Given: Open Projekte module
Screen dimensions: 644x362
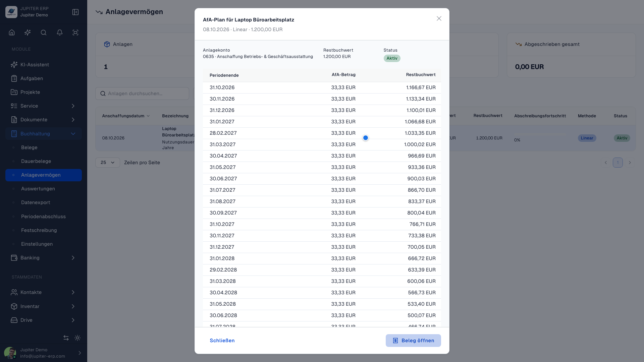Looking at the screenshot, I should [44, 92].
